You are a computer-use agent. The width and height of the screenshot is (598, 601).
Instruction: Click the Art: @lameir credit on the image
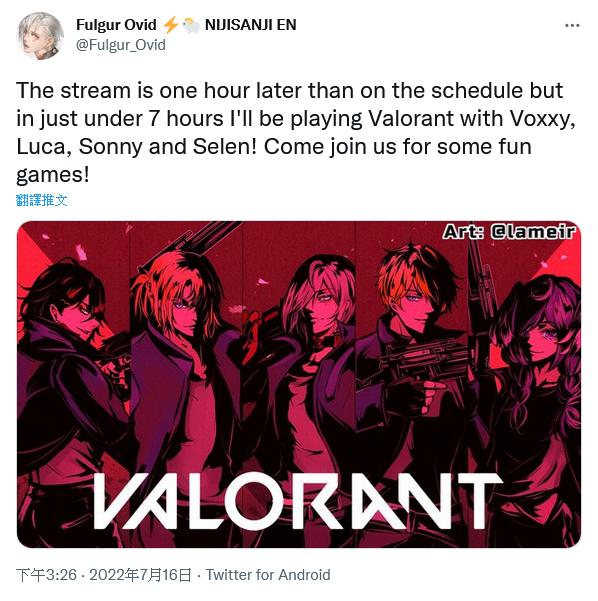[509, 232]
